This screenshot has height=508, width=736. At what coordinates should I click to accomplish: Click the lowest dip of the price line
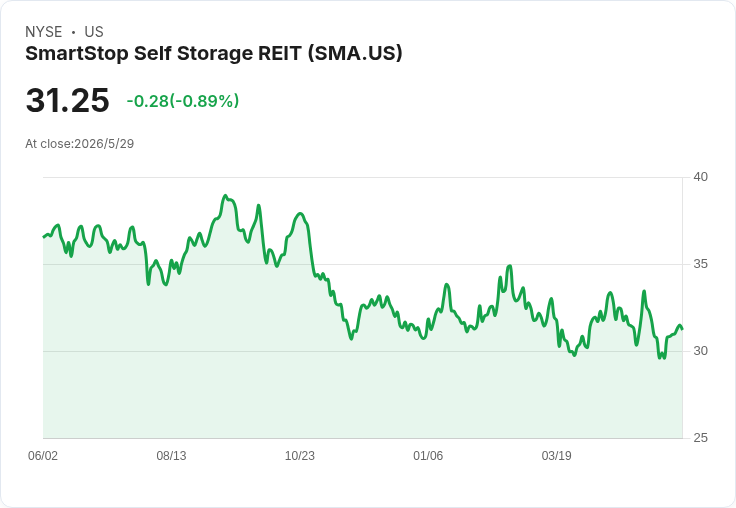click(659, 358)
